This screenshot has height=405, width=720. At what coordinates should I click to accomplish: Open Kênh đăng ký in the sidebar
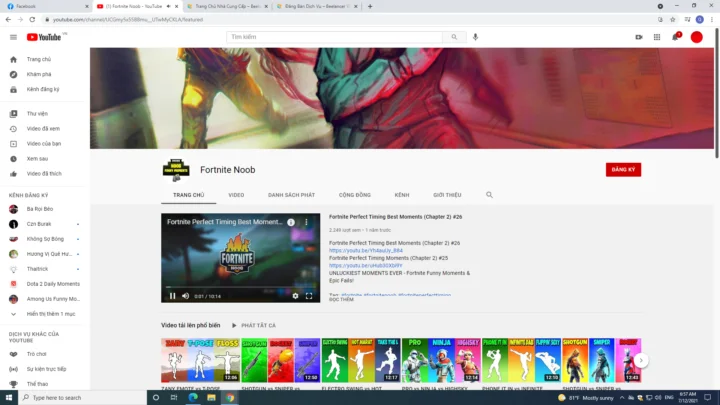click(45, 90)
